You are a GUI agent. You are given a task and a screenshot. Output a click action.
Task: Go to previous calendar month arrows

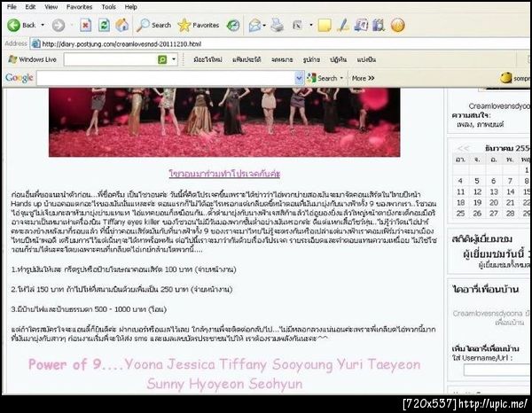pyautogui.click(x=463, y=148)
